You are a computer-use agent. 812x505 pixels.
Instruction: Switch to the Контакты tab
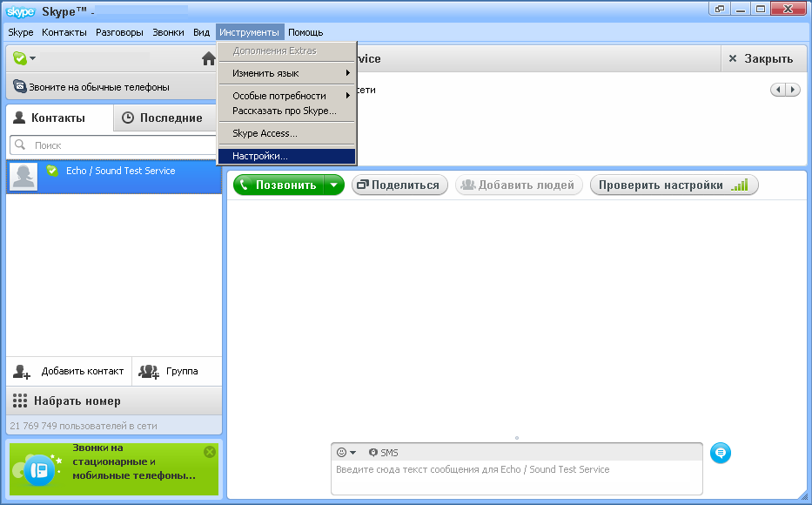[59, 118]
